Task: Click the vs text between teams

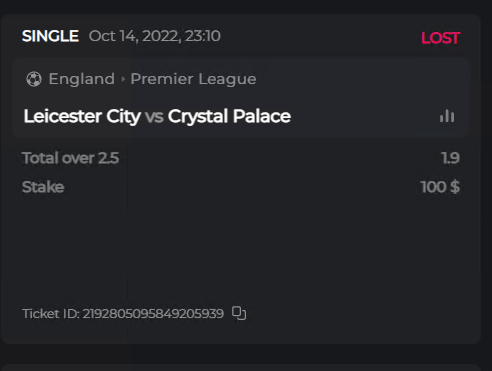Action: coord(154,117)
